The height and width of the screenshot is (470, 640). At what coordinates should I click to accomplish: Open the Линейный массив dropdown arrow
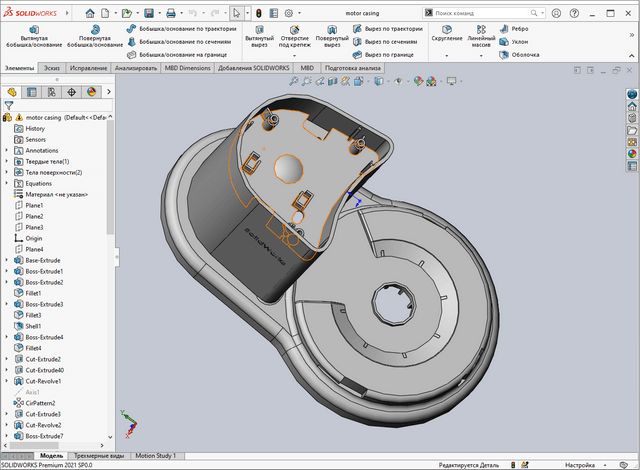click(x=482, y=56)
